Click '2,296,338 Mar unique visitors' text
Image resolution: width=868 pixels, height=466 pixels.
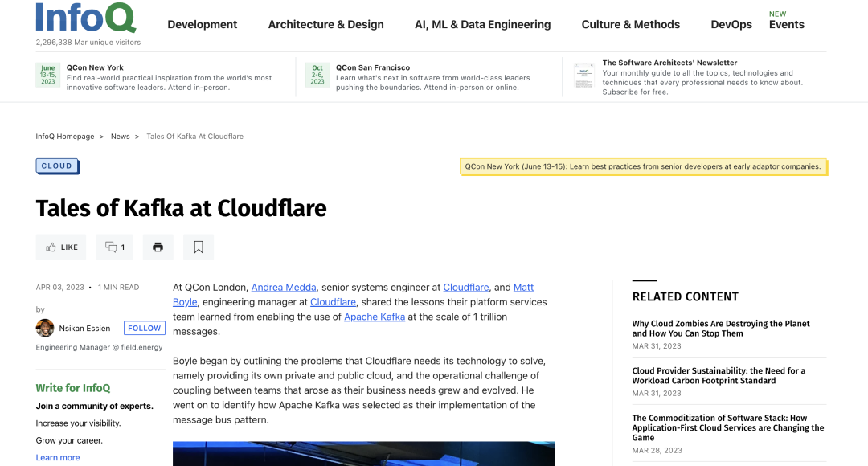88,42
